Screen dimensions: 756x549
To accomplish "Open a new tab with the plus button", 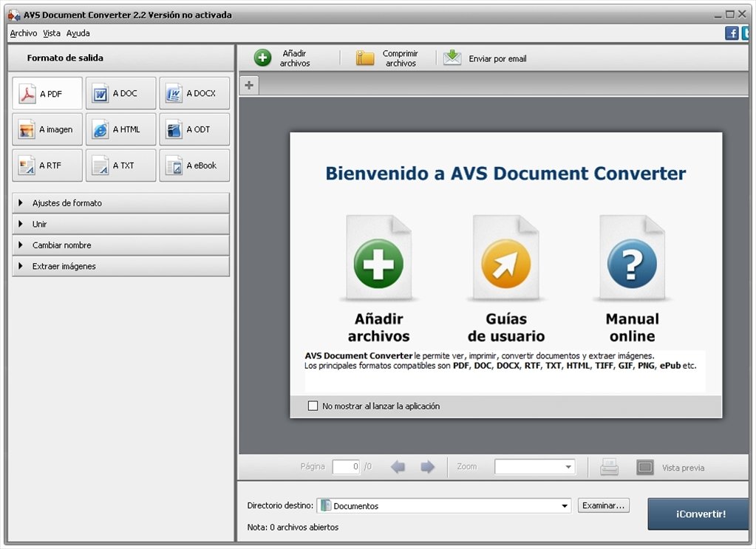I will coord(249,85).
